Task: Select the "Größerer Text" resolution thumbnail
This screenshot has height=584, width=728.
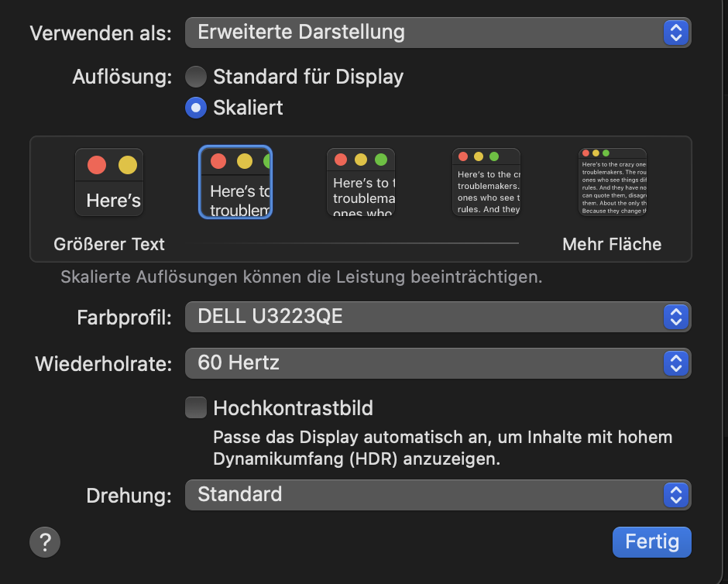Action: (109, 182)
